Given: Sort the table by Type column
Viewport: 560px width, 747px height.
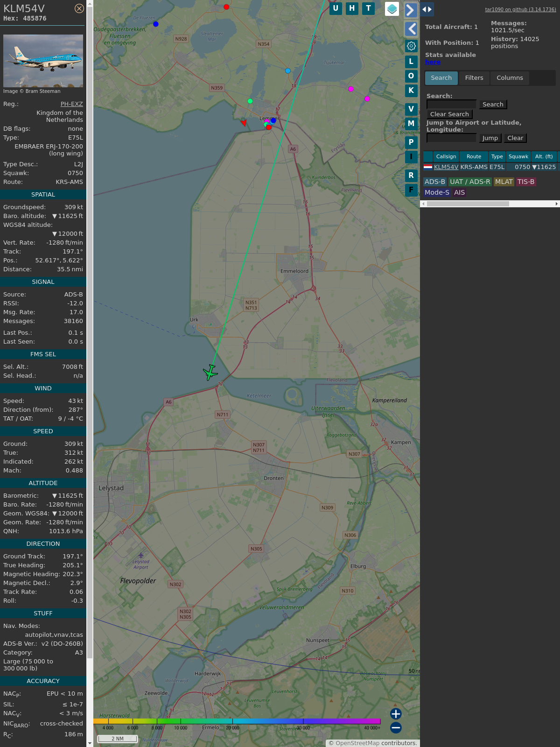Looking at the screenshot, I should pyautogui.click(x=497, y=157).
